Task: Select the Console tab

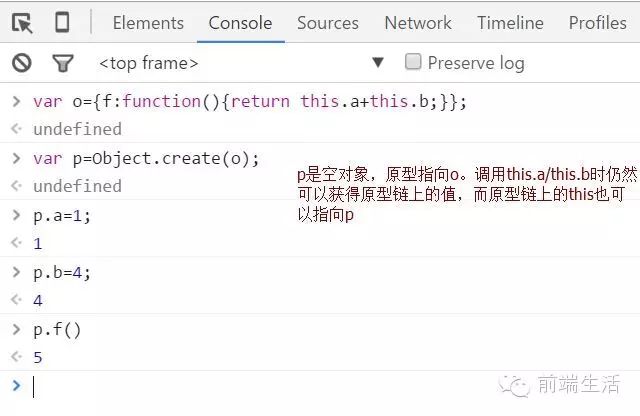Action: [240, 22]
